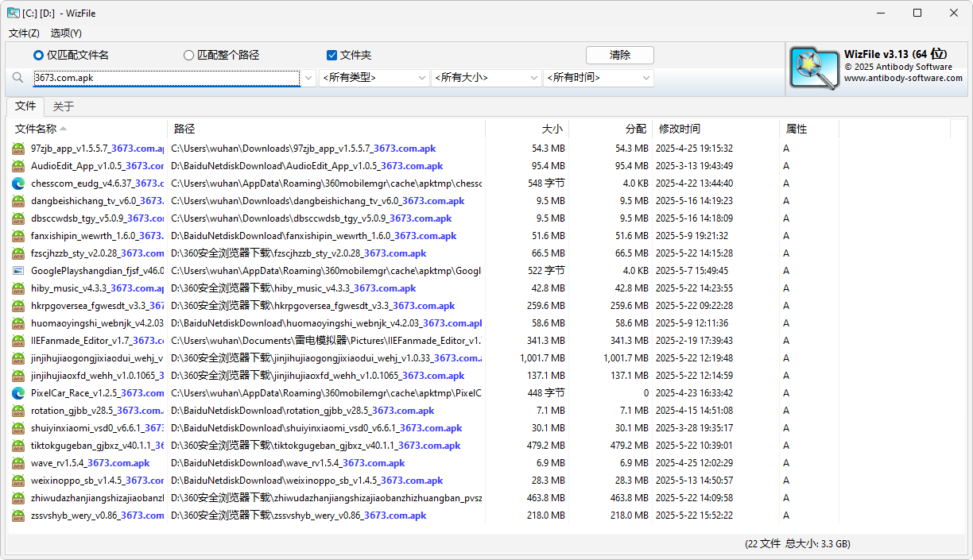Click the APK icon for zssvshyb_wery_v0.86

[18, 516]
